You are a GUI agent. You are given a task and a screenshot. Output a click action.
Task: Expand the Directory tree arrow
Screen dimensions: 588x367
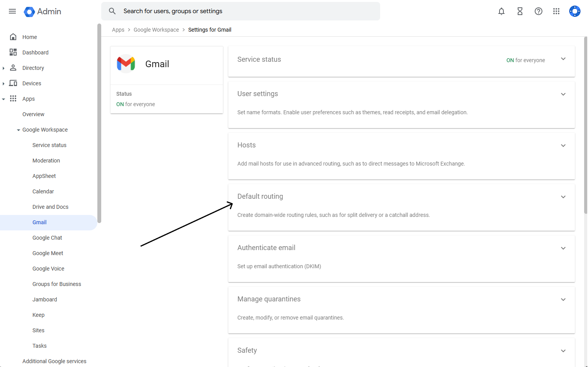3,68
